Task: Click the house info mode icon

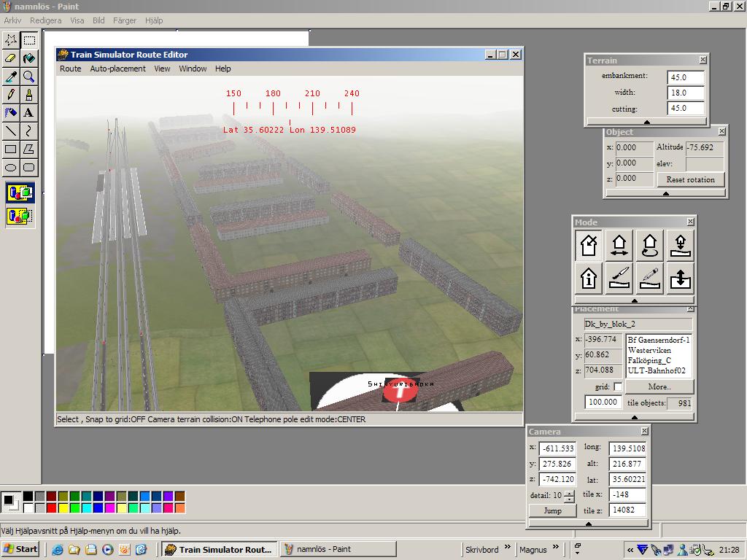Action: point(589,278)
